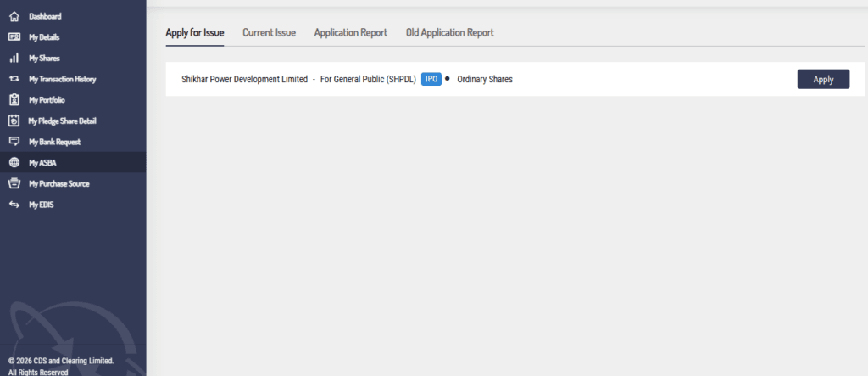Switch to the Application Report tab
The width and height of the screenshot is (868, 376).
click(351, 33)
